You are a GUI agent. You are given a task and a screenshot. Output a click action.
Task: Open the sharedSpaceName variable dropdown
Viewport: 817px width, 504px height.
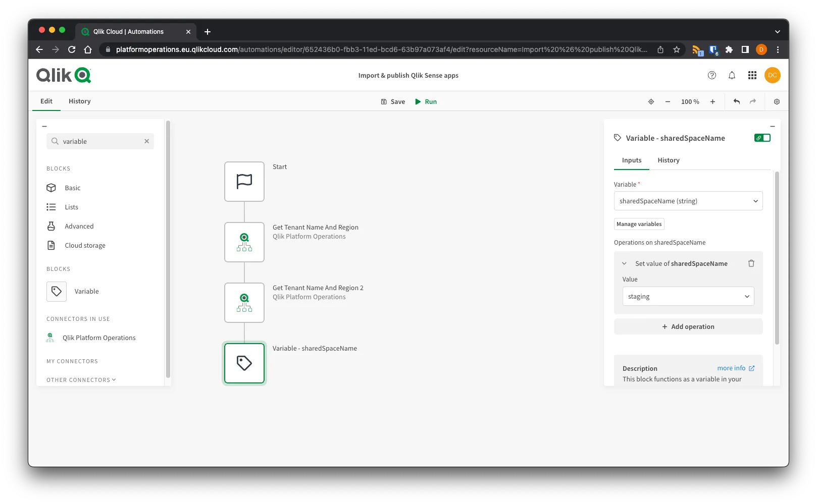click(x=688, y=201)
